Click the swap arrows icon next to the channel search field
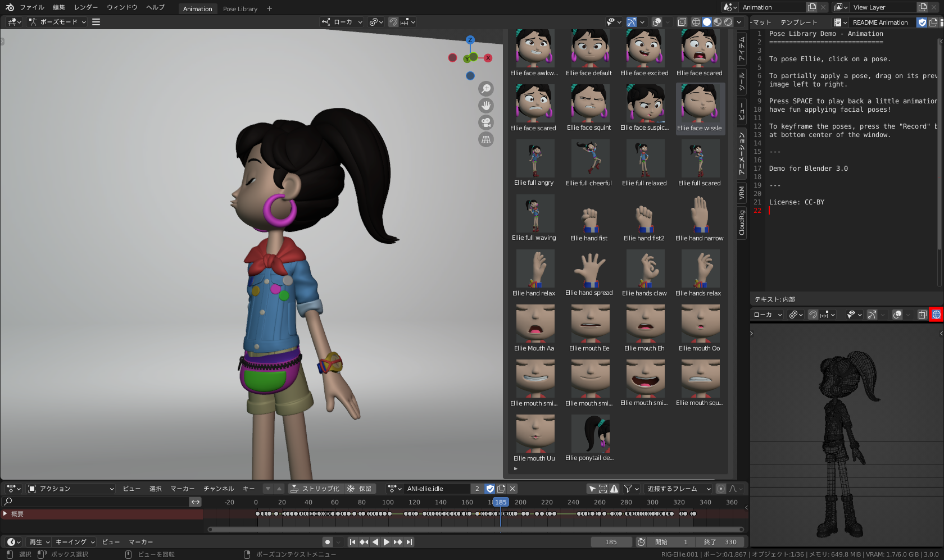 coord(196,502)
